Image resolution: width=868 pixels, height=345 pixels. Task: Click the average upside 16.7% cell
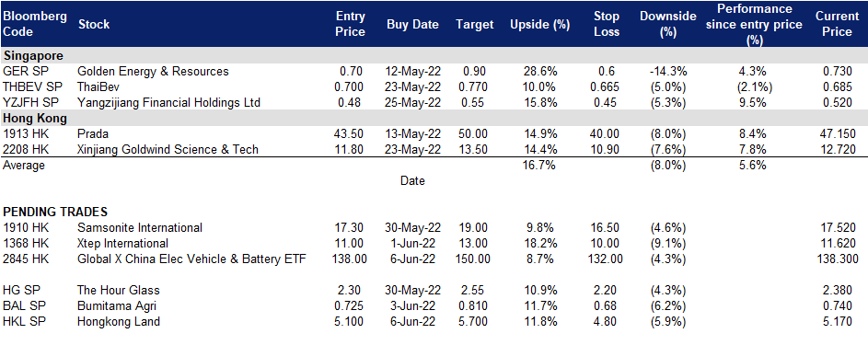[539, 166]
